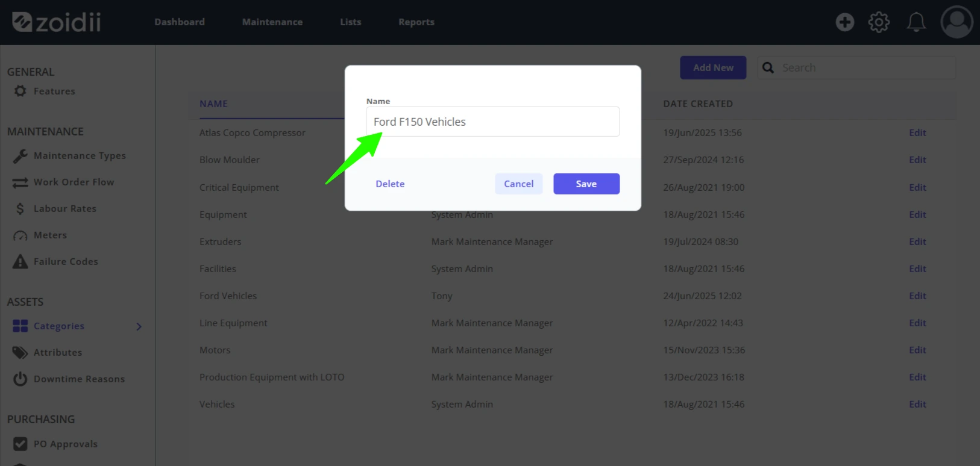This screenshot has width=980, height=466.
Task: Open the settings gear icon
Action: point(879,22)
